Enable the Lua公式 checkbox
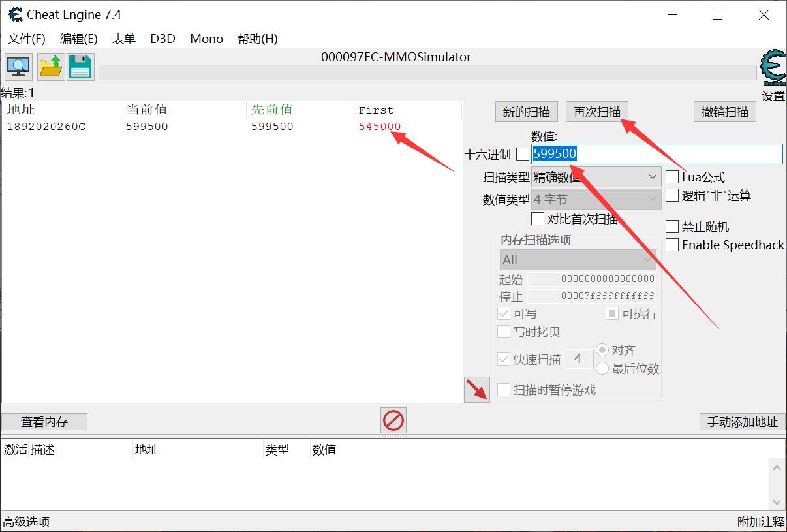Viewport: 787px width, 532px height. click(672, 177)
